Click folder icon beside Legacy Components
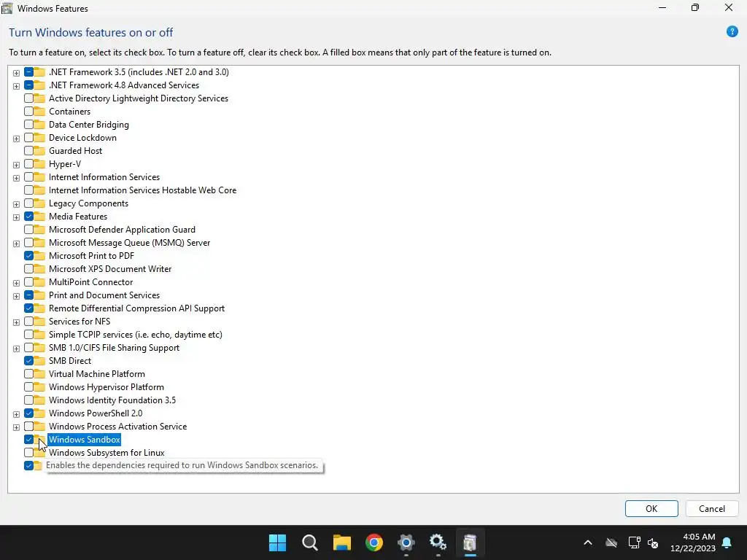The width and height of the screenshot is (747, 560). click(39, 203)
